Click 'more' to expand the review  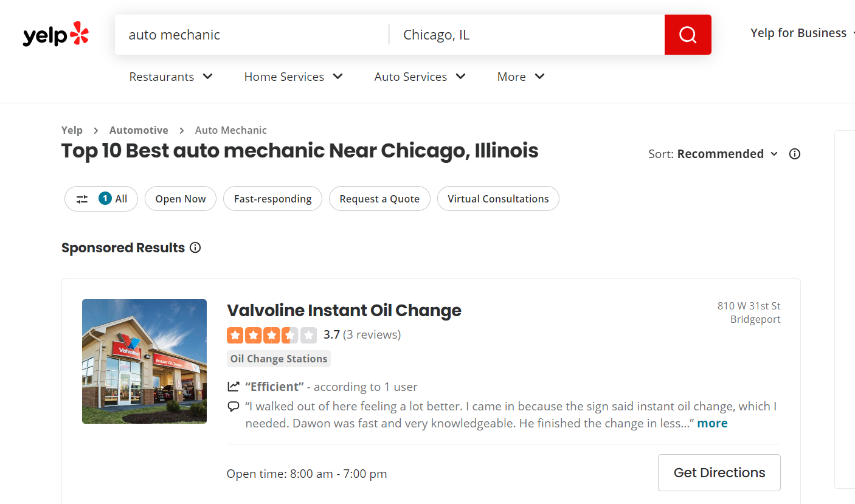tap(712, 423)
